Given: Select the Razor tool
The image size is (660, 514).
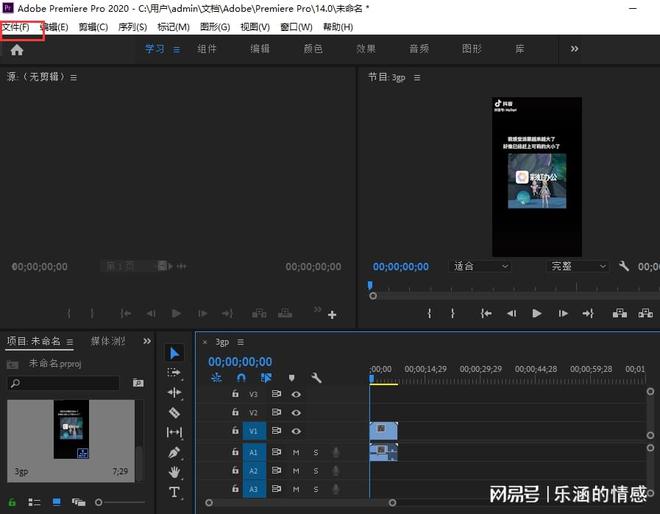Looking at the screenshot, I should click(174, 413).
